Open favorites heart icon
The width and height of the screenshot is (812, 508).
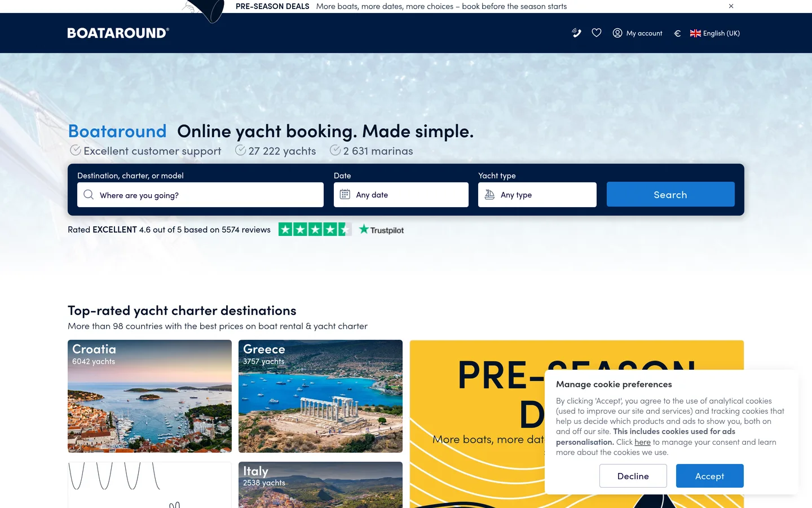(597, 33)
